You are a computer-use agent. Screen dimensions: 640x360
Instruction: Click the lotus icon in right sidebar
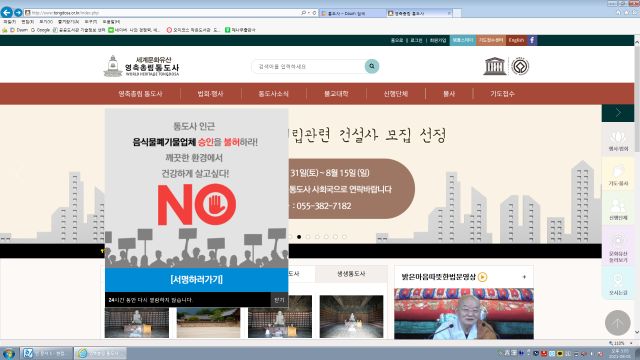[x=618, y=140]
